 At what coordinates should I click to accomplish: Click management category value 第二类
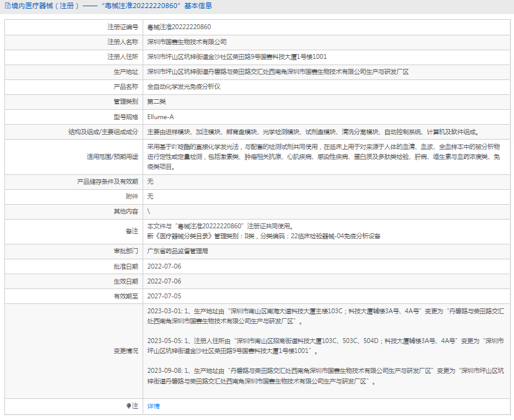(x=156, y=102)
